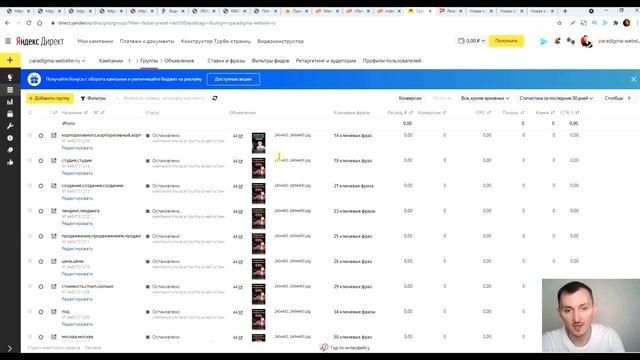Toggle the status circle of создание row
640x360 pixels.
pyautogui.click(x=41, y=186)
